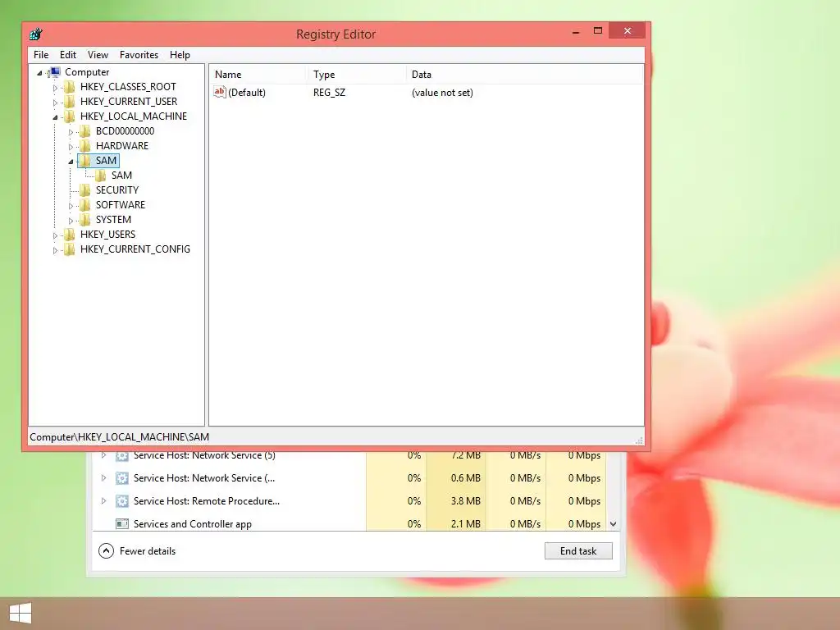Click gear icon beside Service Host: Network Service (...
Viewport: 840px width, 630px height.
pos(122,478)
